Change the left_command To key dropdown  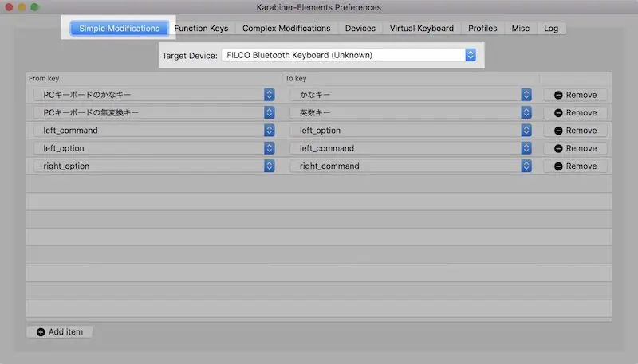pos(411,148)
